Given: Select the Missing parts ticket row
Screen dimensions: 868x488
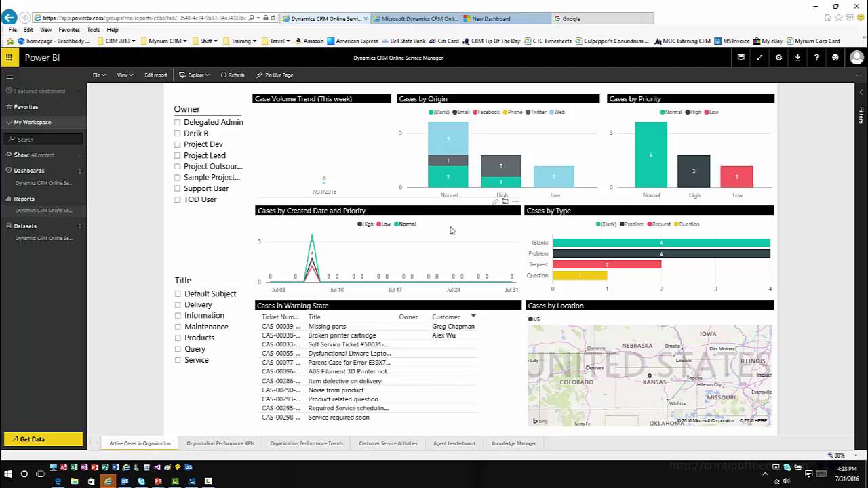Looking at the screenshot, I should pyautogui.click(x=368, y=326).
